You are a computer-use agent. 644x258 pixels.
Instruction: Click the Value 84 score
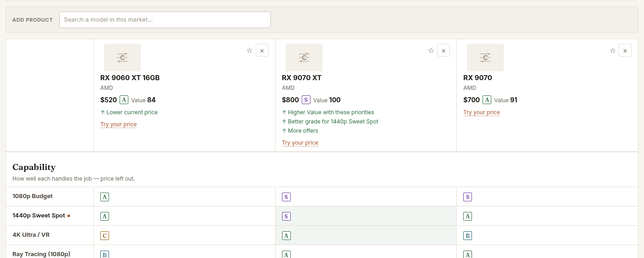[x=144, y=100]
